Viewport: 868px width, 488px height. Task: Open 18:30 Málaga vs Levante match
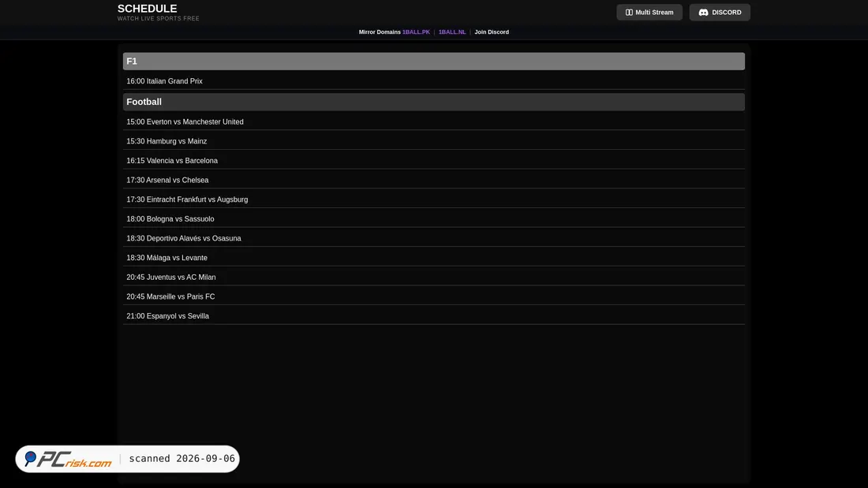(433, 257)
